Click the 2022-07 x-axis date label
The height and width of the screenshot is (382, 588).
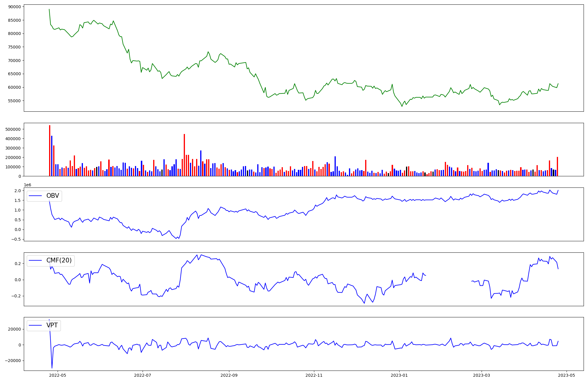(x=143, y=375)
